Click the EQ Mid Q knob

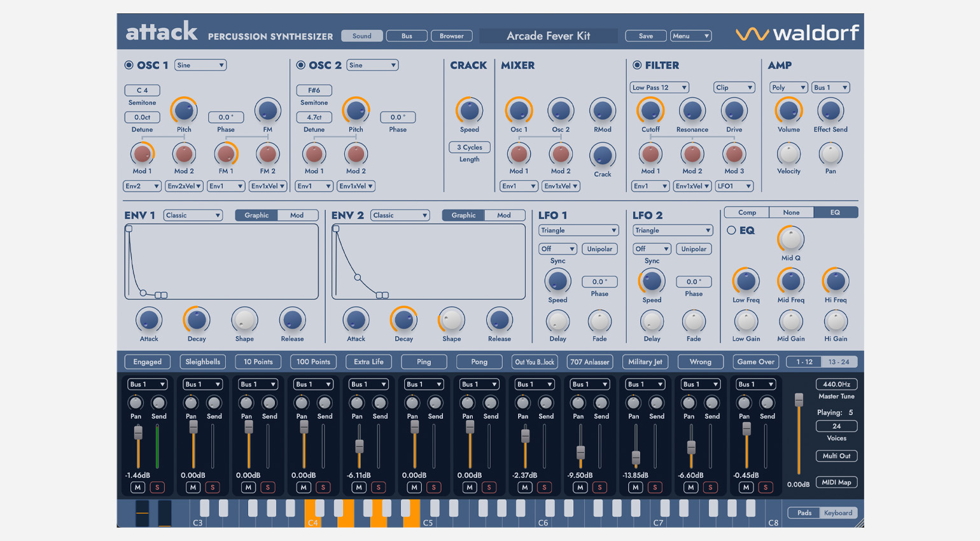[790, 239]
